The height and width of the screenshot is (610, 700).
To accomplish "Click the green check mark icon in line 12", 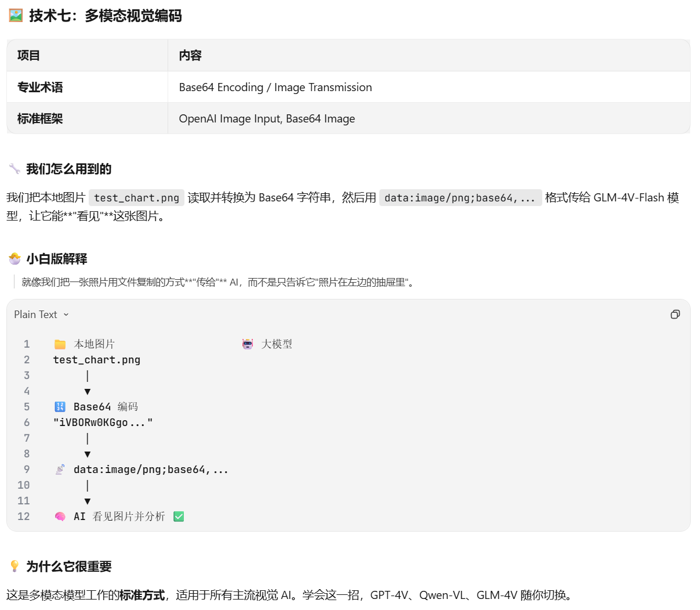I will (x=179, y=517).
